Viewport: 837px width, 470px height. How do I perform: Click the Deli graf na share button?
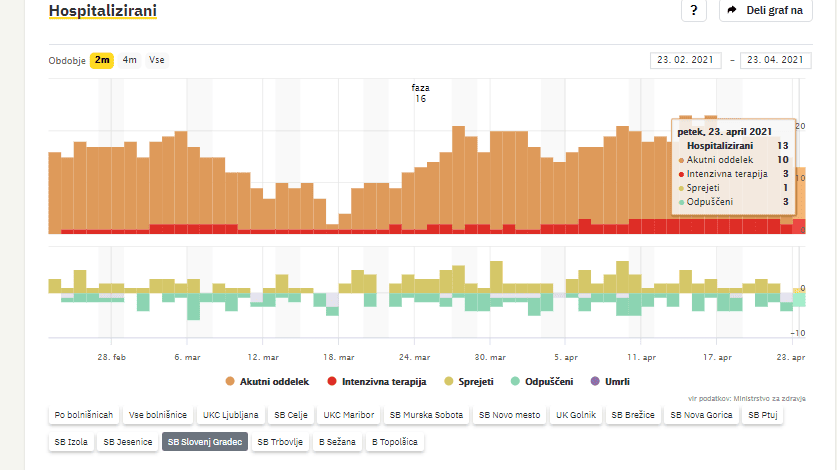(x=767, y=10)
